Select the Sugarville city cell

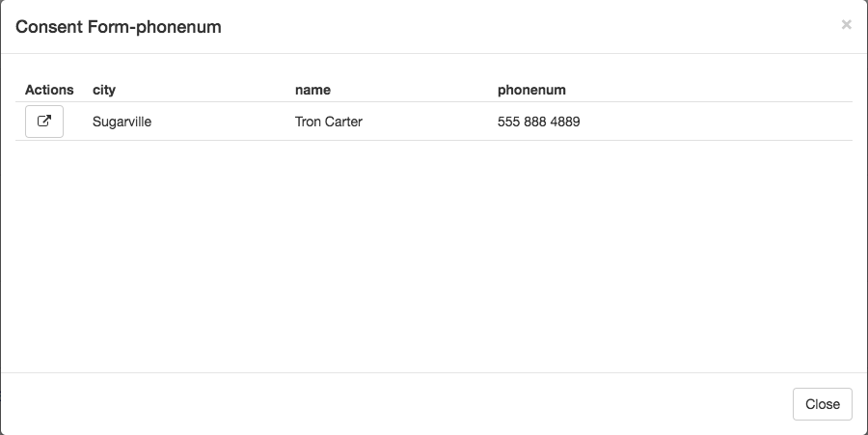[x=122, y=122]
